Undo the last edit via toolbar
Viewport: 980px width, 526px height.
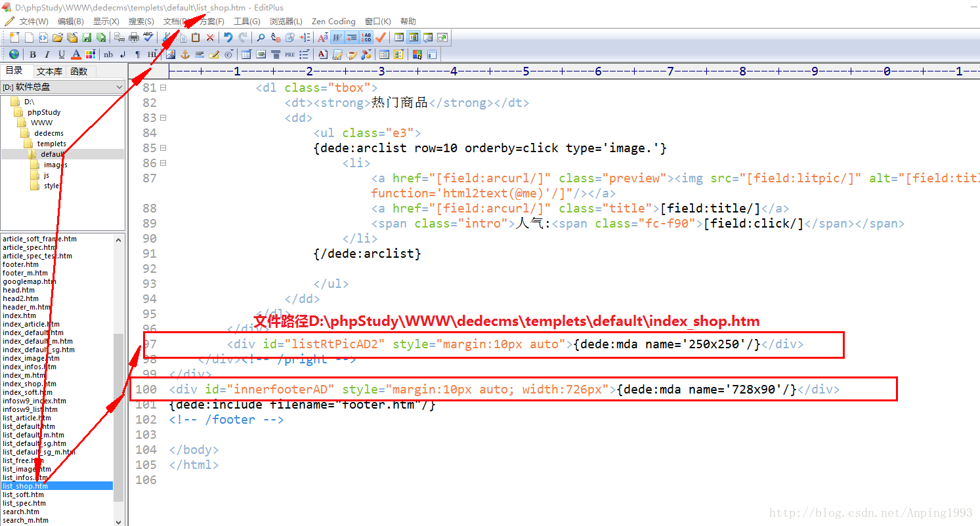click(x=228, y=37)
